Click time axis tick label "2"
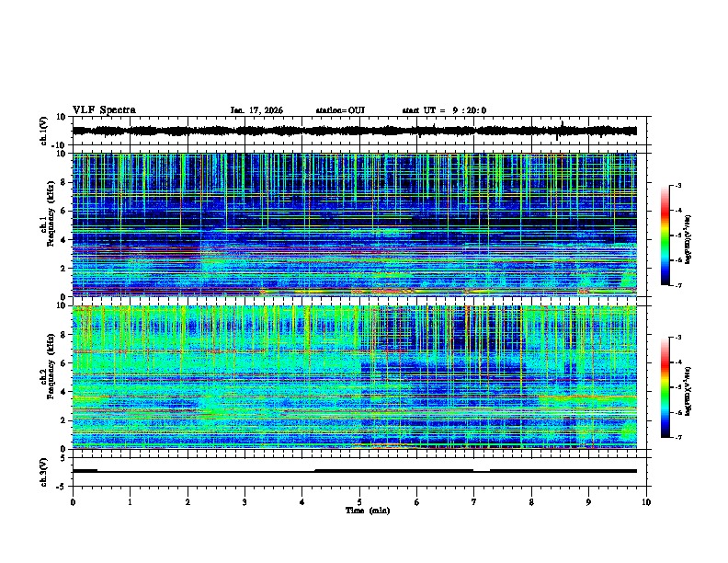The width and height of the screenshot is (728, 563). [x=188, y=502]
